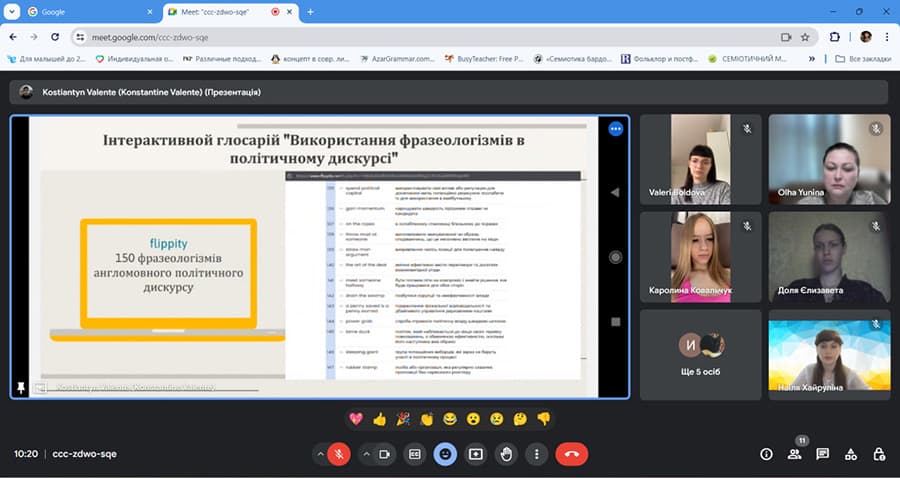Open meeting details info icon

click(x=766, y=453)
